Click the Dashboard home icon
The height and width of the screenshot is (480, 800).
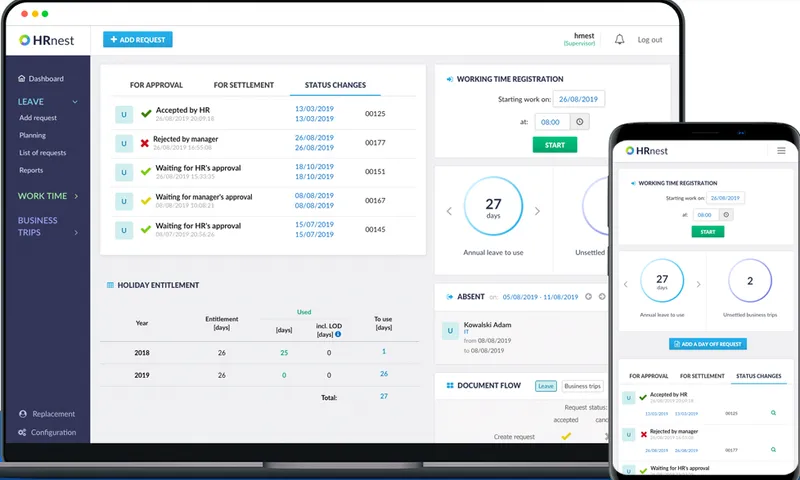tap(21, 79)
